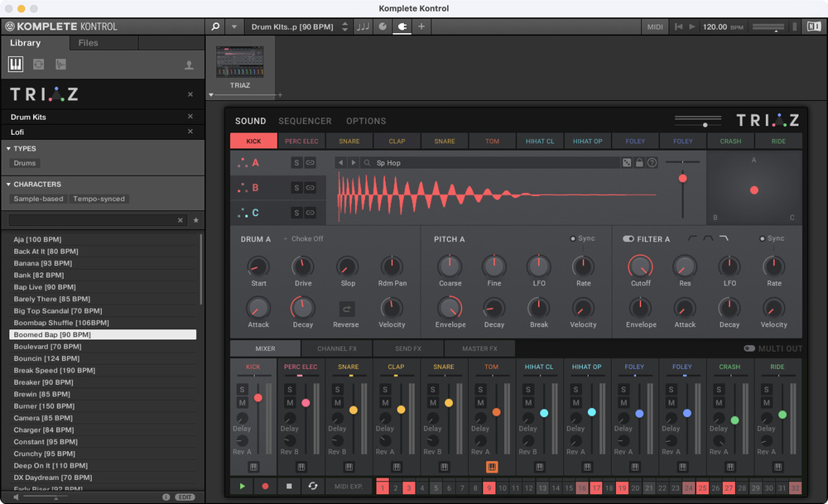The height and width of the screenshot is (504, 828).
Task: Open the MASTER FX tab
Action: click(479, 348)
